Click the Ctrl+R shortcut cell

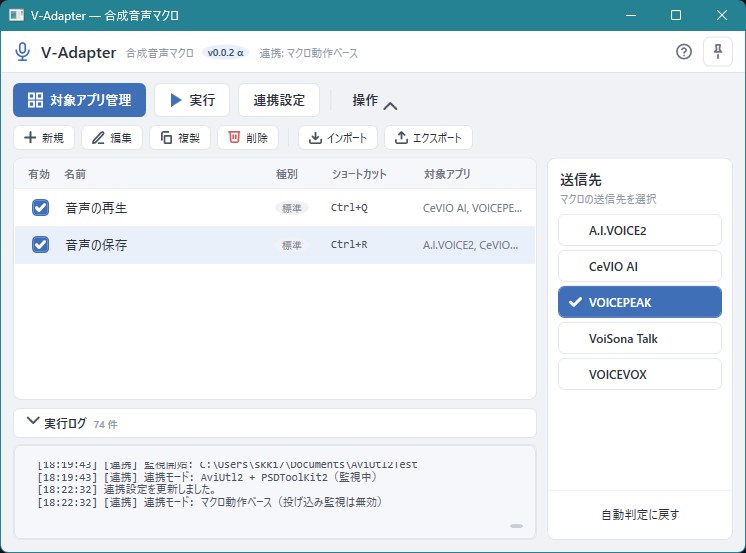click(349, 245)
